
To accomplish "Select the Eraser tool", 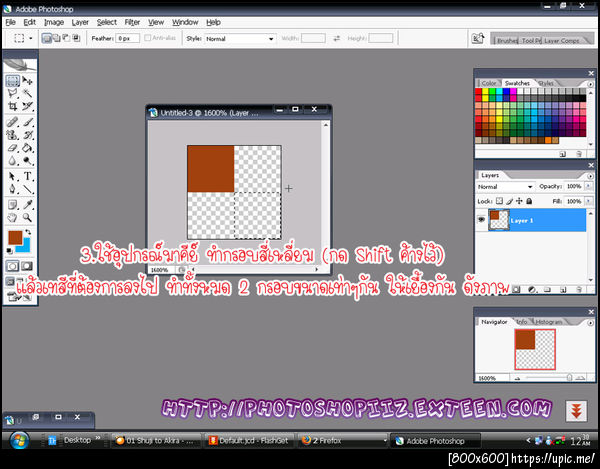I will tap(12, 148).
